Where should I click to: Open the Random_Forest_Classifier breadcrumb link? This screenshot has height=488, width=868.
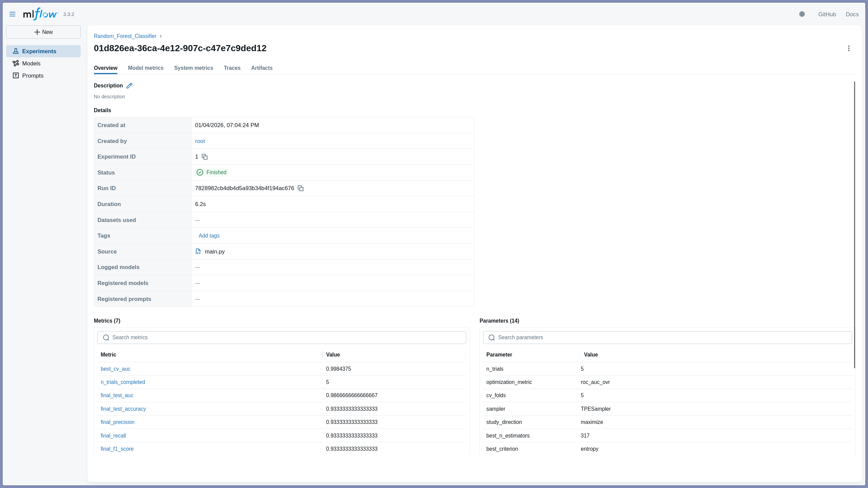pyautogui.click(x=125, y=36)
